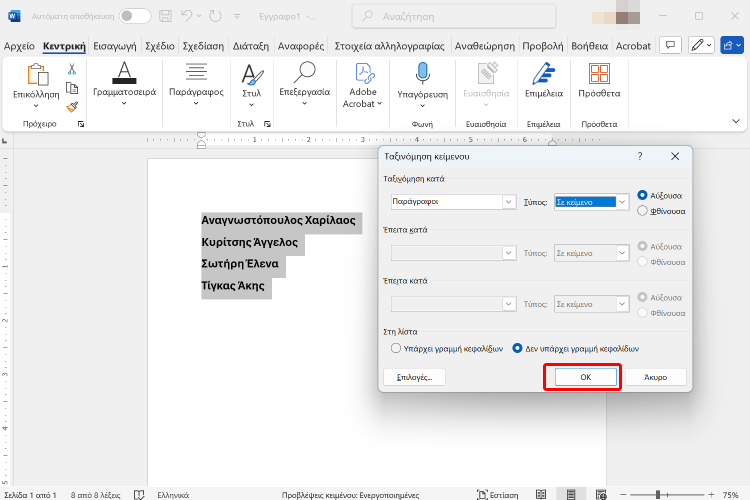Select Υπάρχει γραμμή κεφαλίδων radio option
Screen dimensions: 750x500
[396, 348]
